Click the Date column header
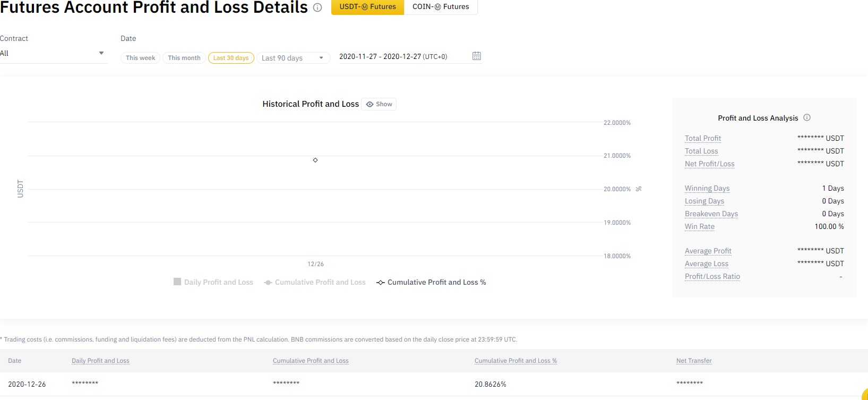The image size is (868, 400). pos(15,361)
